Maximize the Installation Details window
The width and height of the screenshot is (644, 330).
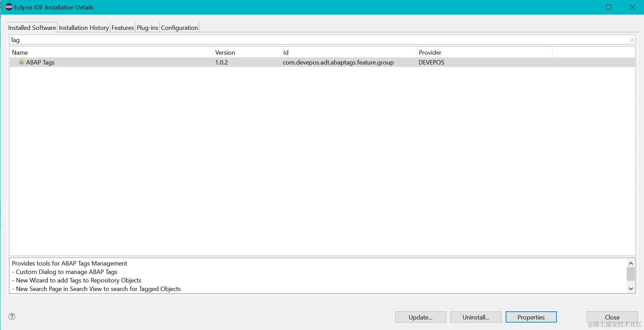pyautogui.click(x=608, y=7)
